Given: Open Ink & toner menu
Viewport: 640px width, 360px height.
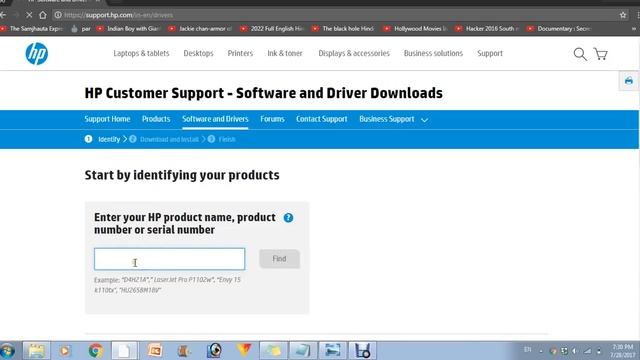Looking at the screenshot, I should click(x=285, y=53).
